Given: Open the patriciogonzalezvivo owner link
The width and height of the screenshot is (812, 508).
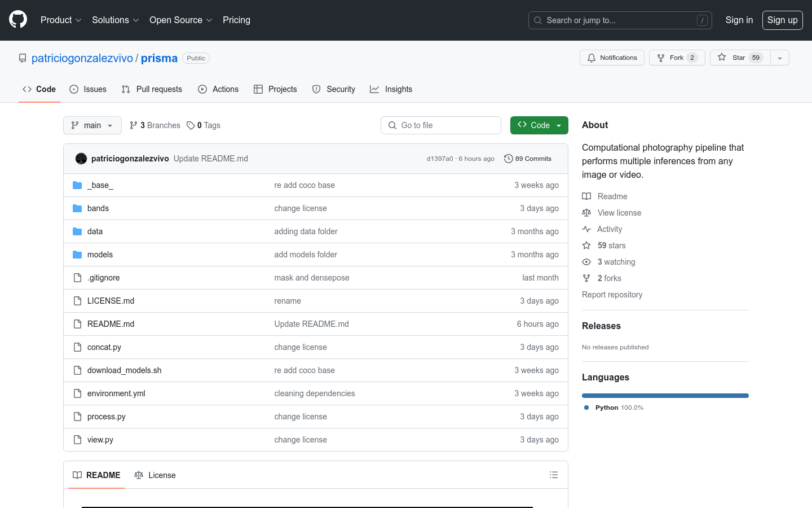Looking at the screenshot, I should [x=82, y=58].
